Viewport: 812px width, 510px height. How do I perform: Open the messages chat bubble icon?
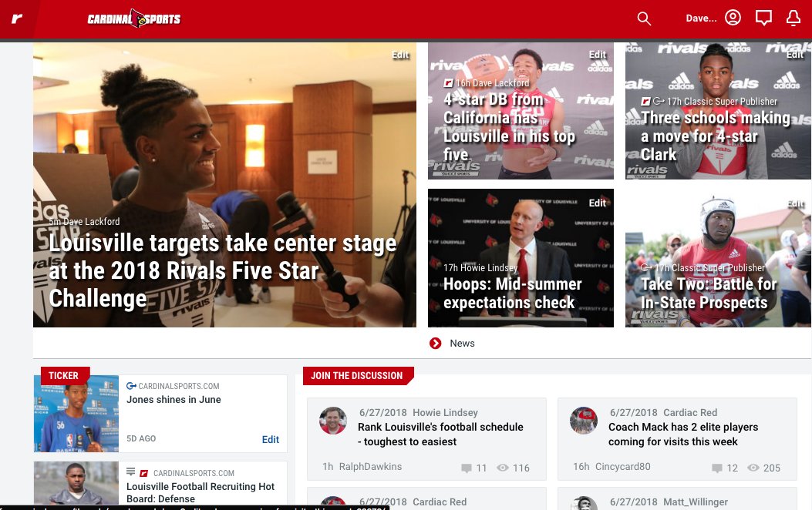pyautogui.click(x=763, y=18)
